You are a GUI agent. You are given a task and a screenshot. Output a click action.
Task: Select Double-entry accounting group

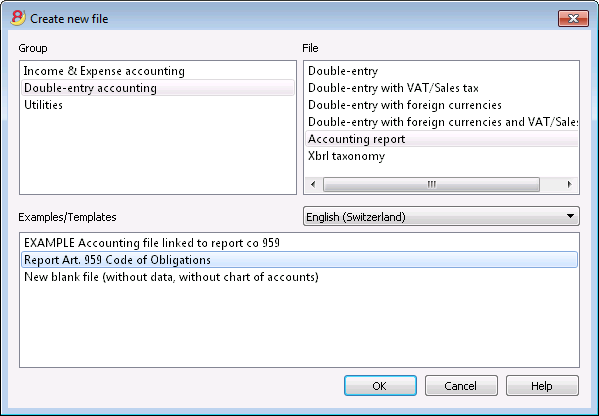click(x=158, y=88)
